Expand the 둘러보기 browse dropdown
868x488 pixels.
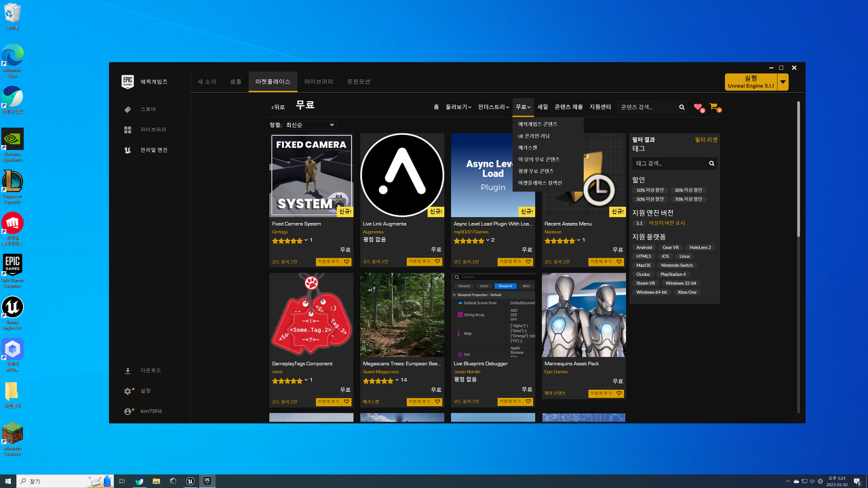click(458, 107)
